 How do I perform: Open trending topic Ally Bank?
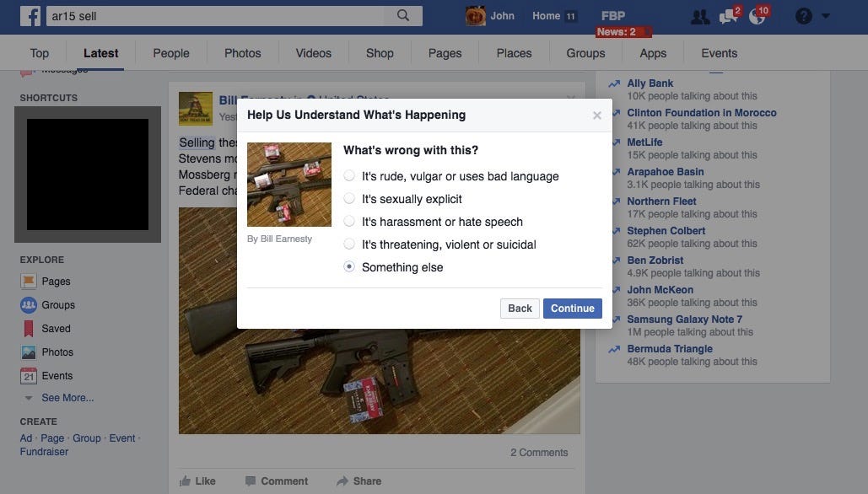(650, 83)
